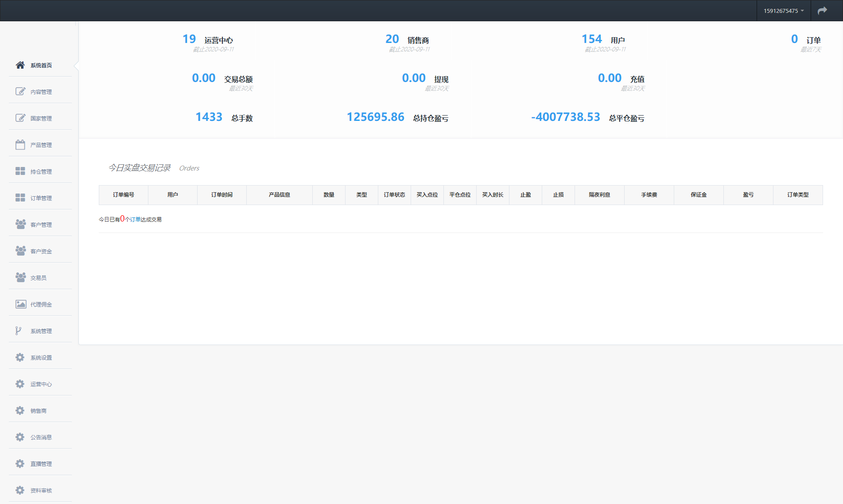Select 交易员 menu item
The image size is (843, 504).
point(39,278)
